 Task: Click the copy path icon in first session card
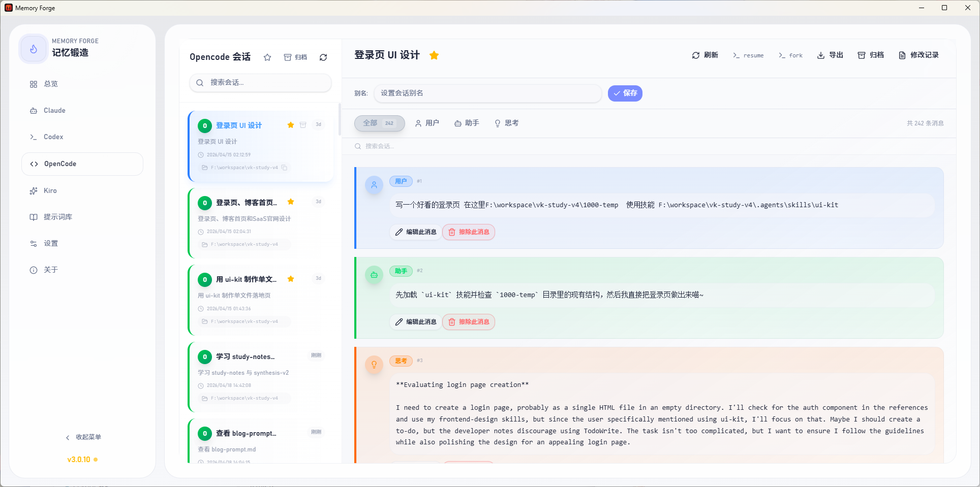coord(285,168)
